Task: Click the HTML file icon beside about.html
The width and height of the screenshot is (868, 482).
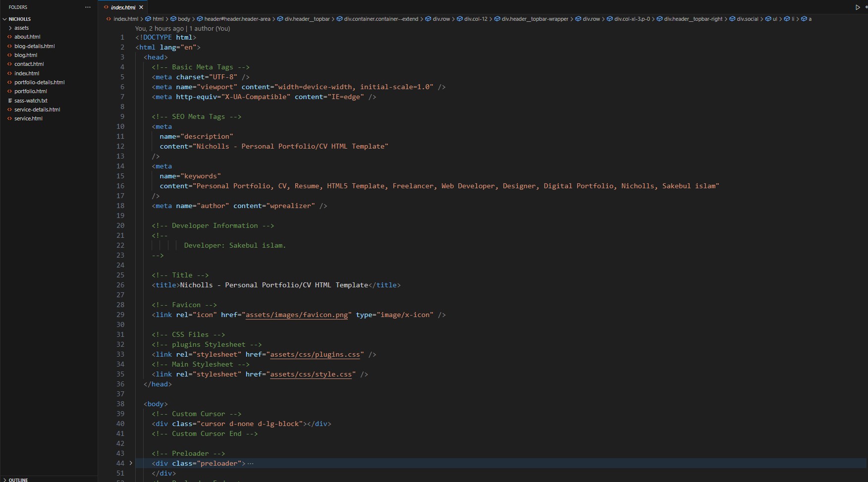Action: point(9,37)
